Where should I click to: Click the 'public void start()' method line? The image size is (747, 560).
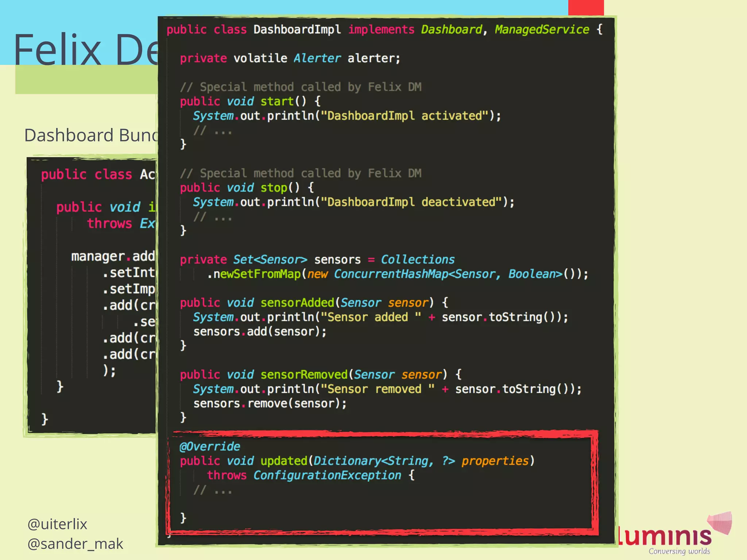tap(250, 101)
